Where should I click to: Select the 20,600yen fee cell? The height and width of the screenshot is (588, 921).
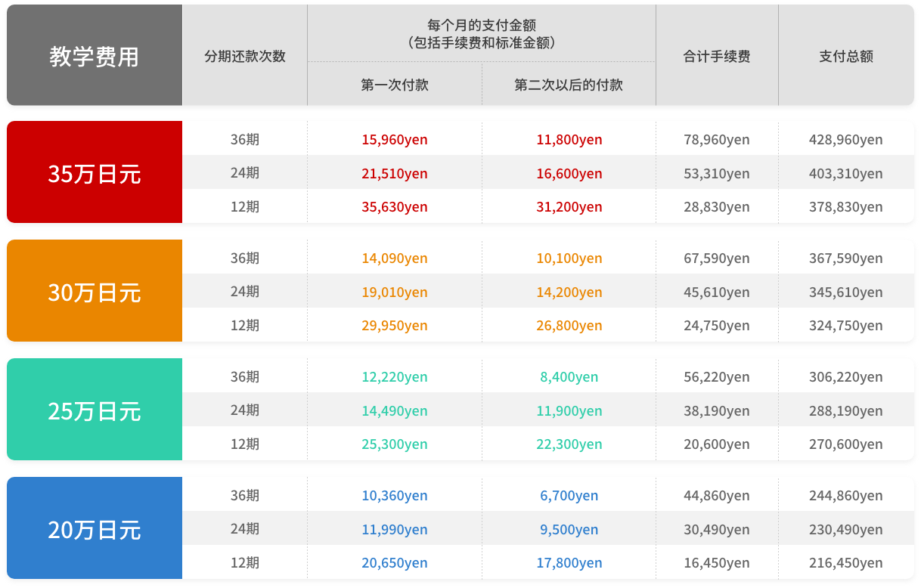717,444
